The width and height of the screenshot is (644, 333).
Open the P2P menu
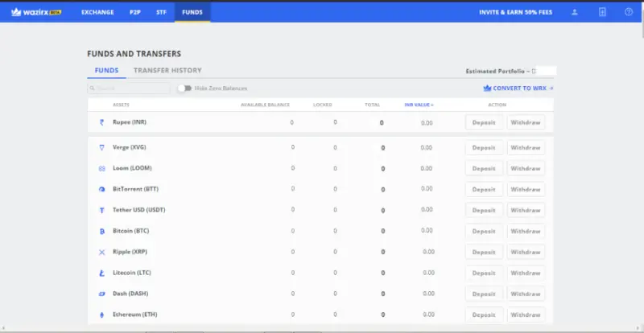[x=135, y=12]
